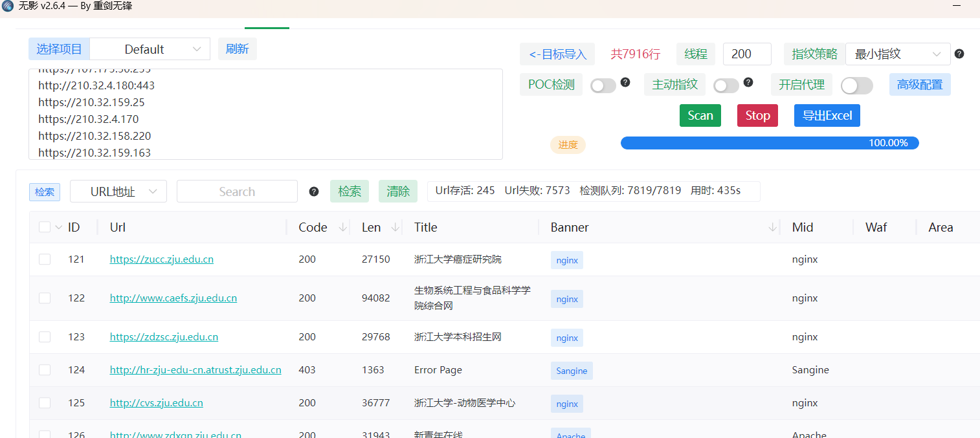This screenshot has width=980, height=438.
Task: Click the 选择项目 label button
Action: click(59, 49)
